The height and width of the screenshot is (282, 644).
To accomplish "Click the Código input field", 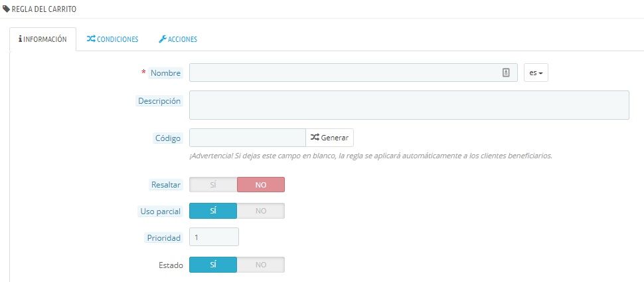I will 248,138.
